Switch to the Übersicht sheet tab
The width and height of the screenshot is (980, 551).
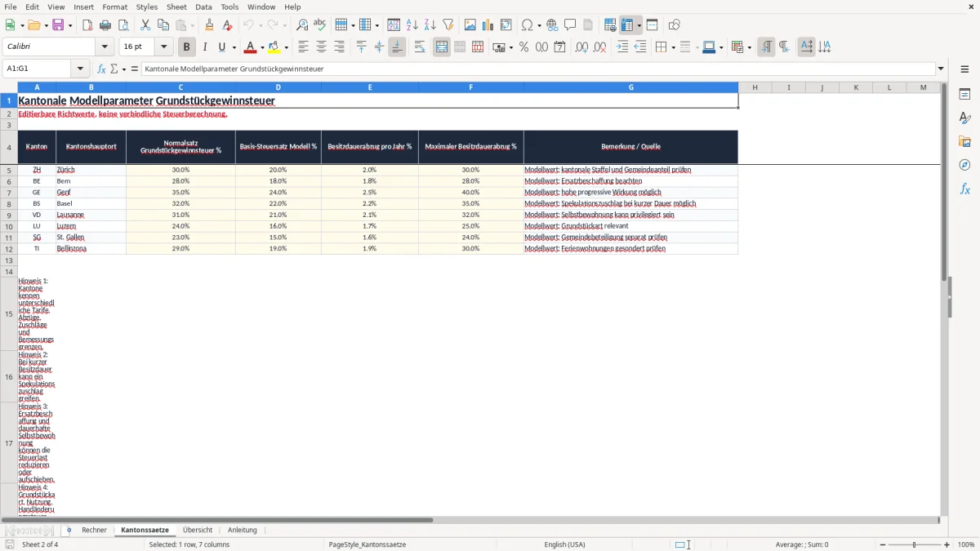coord(198,531)
